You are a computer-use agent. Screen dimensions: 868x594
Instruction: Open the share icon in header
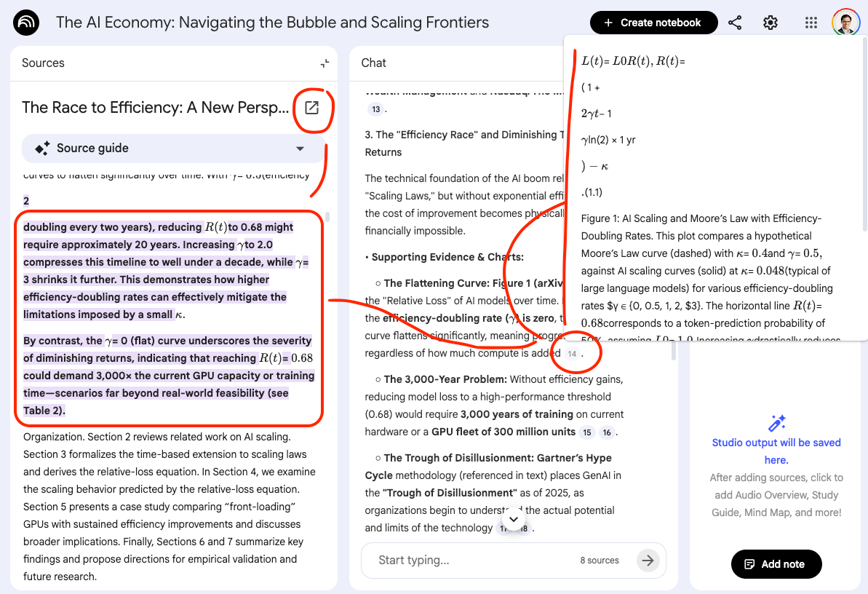coord(735,23)
